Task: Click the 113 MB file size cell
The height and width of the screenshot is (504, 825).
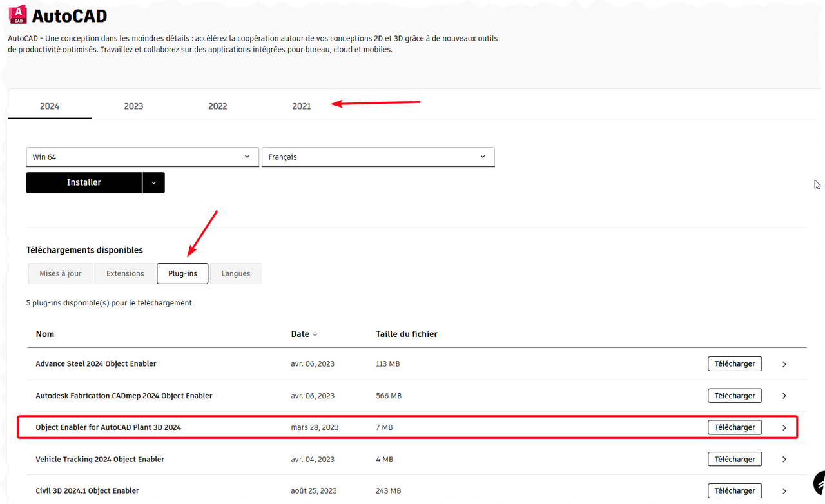Action: click(388, 363)
